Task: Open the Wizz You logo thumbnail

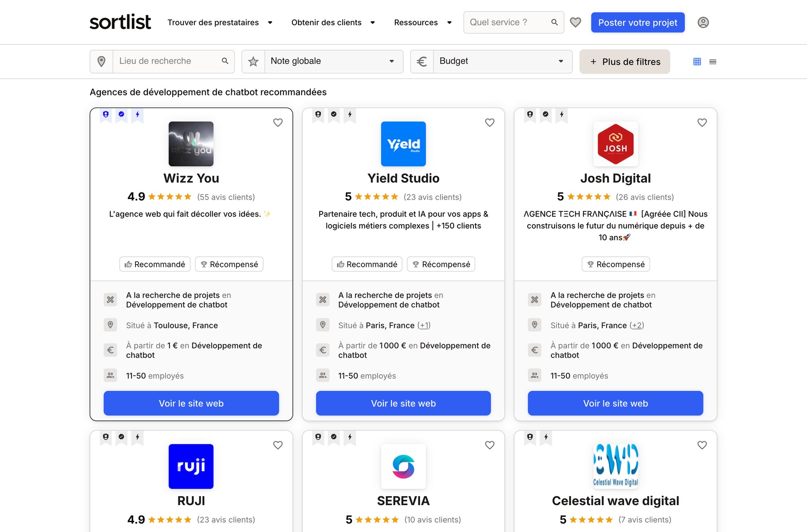Action: click(x=191, y=144)
